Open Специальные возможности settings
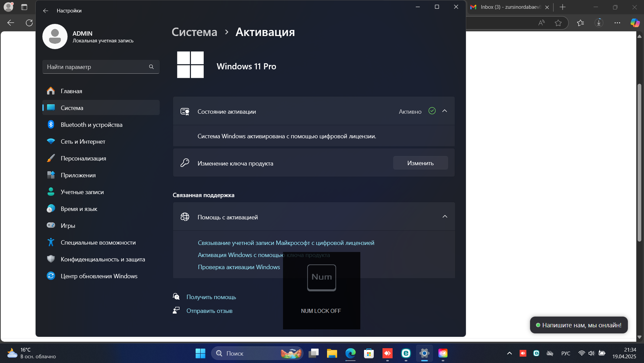The image size is (644, 363). (101, 242)
